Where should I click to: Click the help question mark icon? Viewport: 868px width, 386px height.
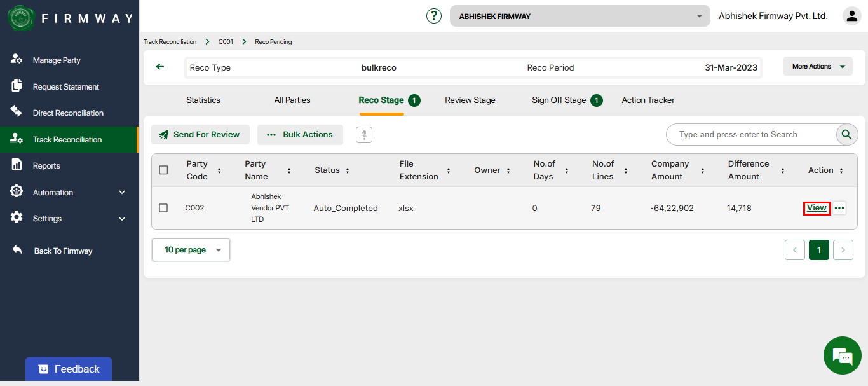pyautogui.click(x=434, y=16)
